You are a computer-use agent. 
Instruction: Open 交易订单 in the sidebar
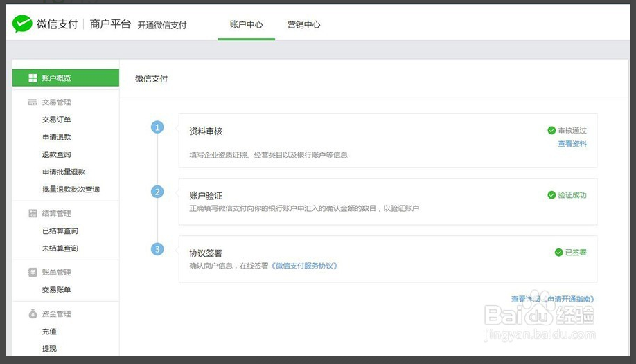click(x=56, y=120)
